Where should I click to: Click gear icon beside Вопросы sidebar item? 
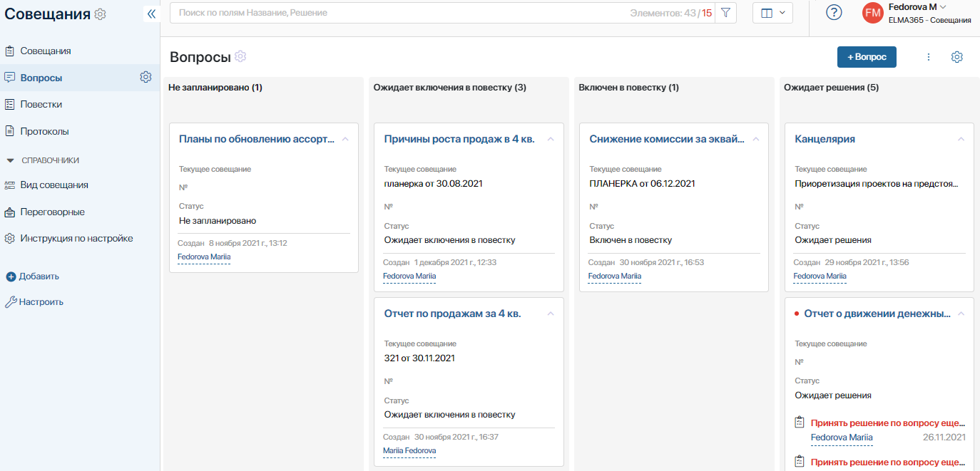coord(146,77)
